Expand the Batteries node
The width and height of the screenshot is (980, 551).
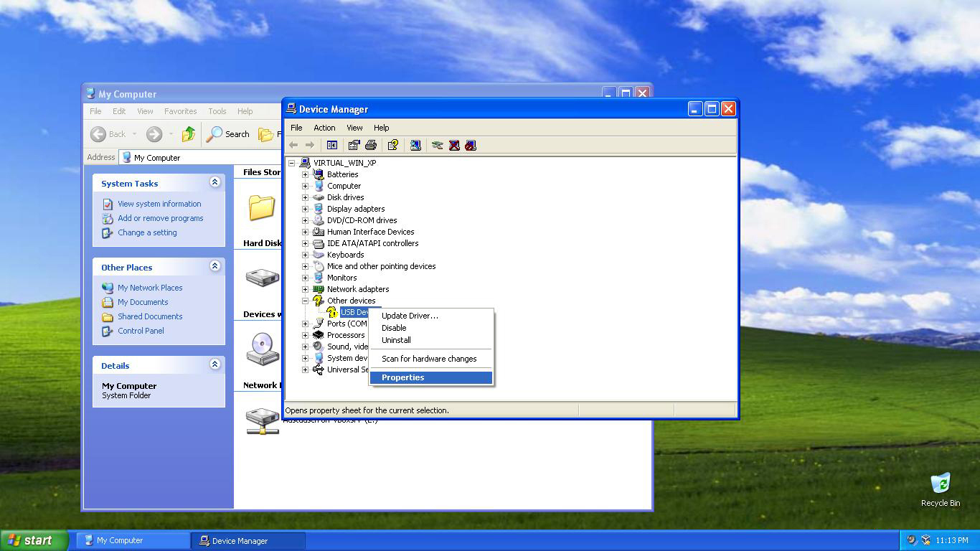(x=305, y=174)
